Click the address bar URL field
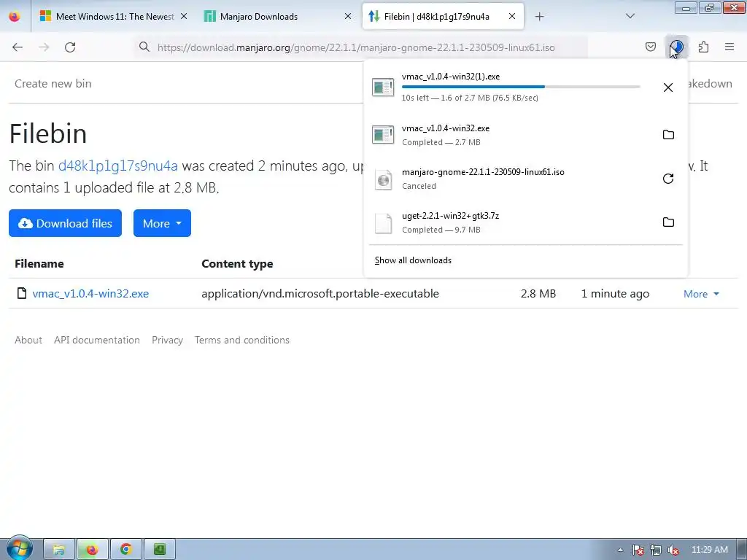The image size is (747, 560). click(356, 47)
